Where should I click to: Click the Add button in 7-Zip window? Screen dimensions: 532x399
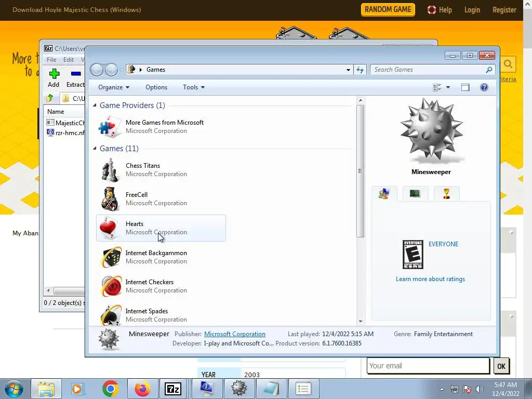(x=54, y=78)
